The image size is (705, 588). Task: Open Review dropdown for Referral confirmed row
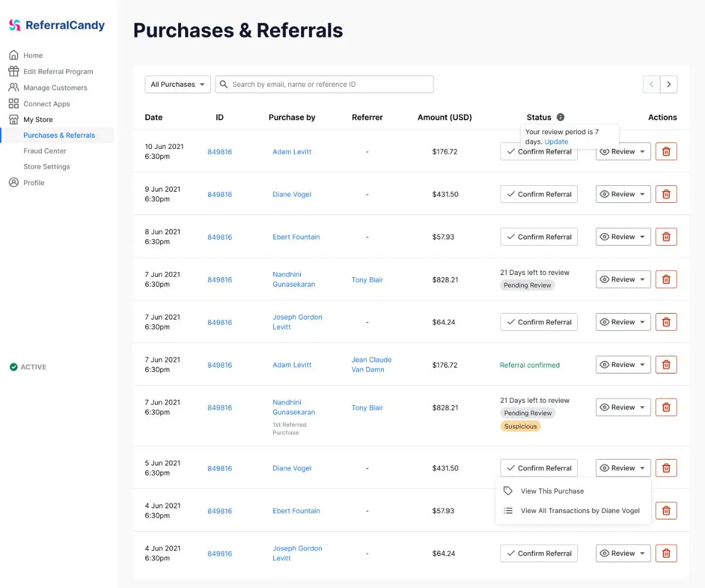click(x=624, y=365)
